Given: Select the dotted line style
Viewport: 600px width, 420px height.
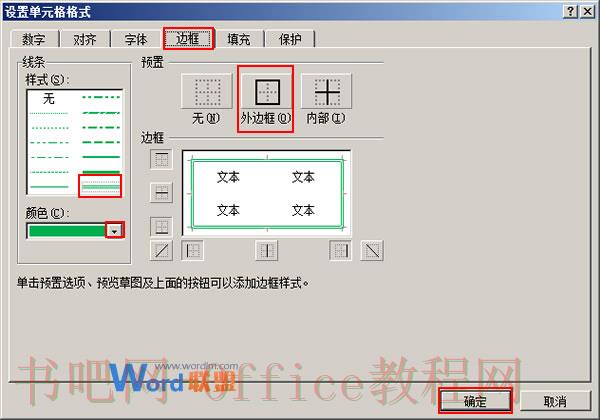Looking at the screenshot, I should (49, 128).
